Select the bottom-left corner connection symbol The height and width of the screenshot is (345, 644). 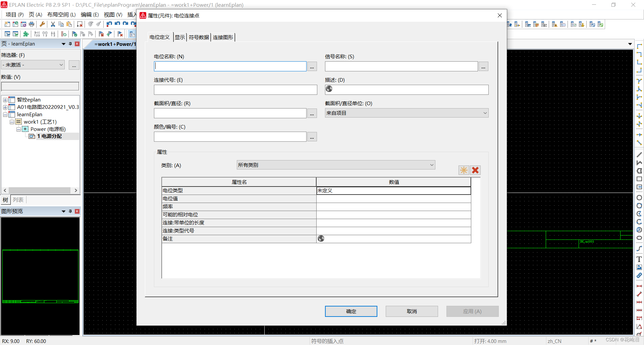[x=639, y=62]
